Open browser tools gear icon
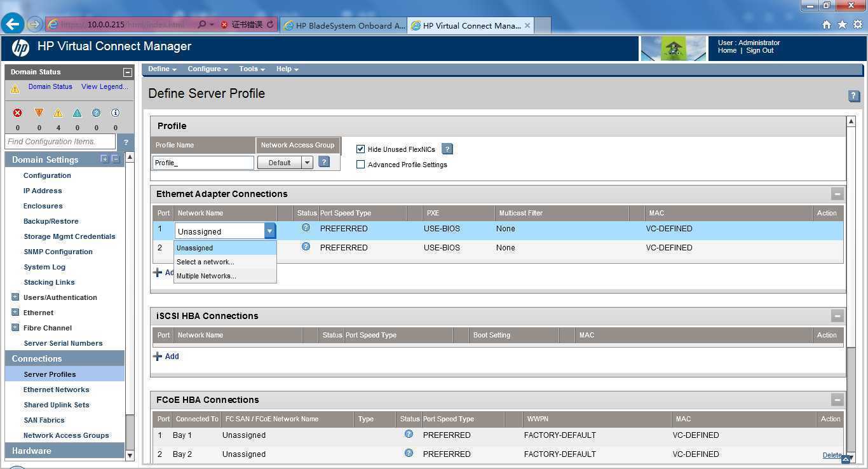The image size is (868, 469). tap(857, 25)
